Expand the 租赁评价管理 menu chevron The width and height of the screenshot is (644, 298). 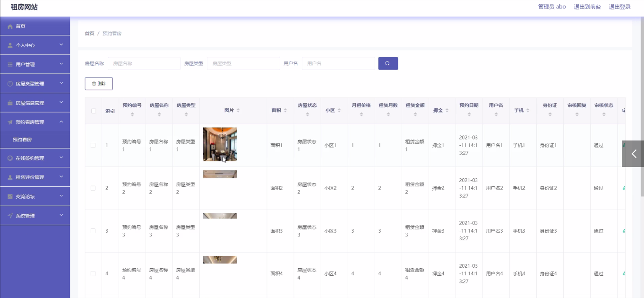(61, 177)
